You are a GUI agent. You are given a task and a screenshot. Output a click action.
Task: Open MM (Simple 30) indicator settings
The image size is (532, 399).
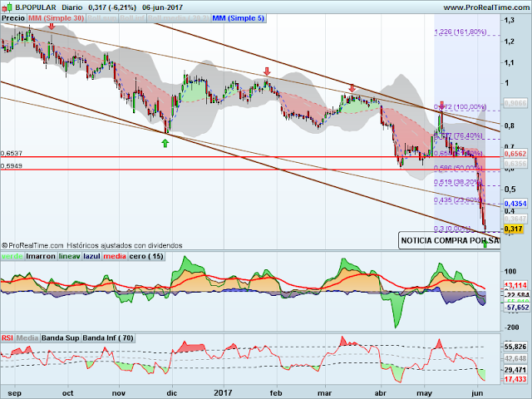(x=56, y=18)
